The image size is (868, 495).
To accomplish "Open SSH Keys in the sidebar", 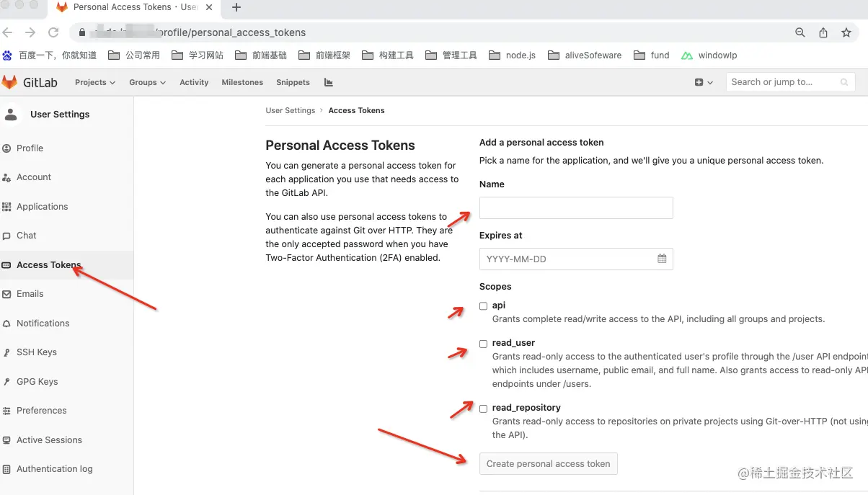I will (37, 352).
